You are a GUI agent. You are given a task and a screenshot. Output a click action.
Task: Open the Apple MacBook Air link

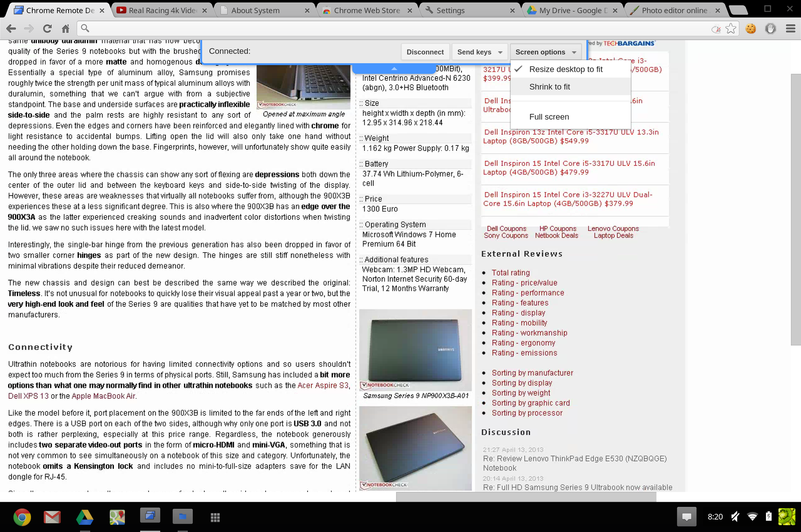click(103, 396)
